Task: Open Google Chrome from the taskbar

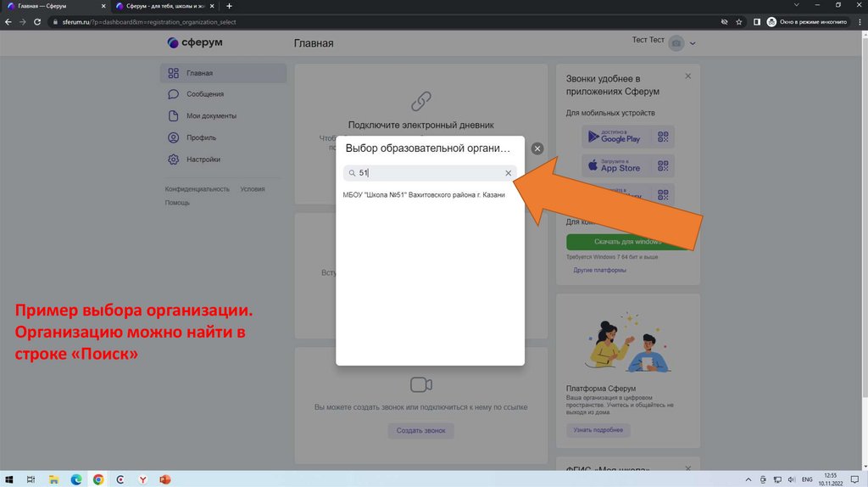Action: click(98, 479)
